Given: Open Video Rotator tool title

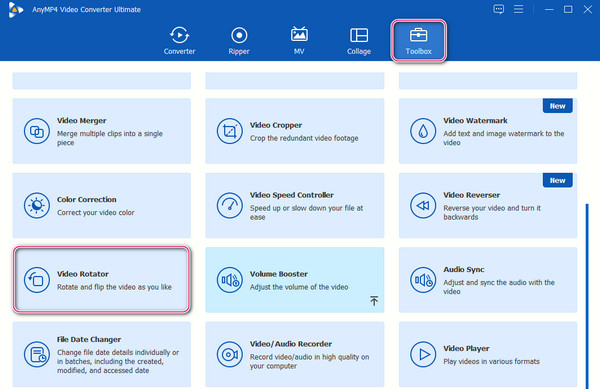Looking at the screenshot, I should coord(83,274).
